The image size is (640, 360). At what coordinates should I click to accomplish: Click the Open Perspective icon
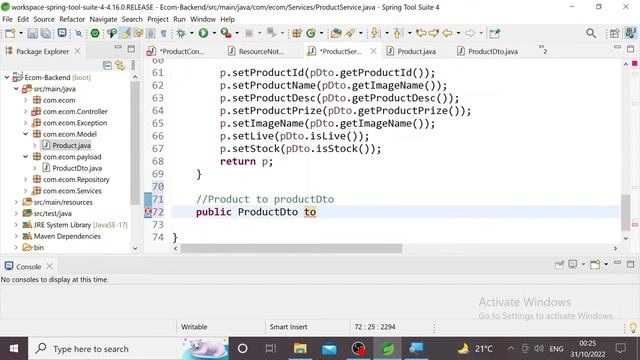[x=614, y=33]
